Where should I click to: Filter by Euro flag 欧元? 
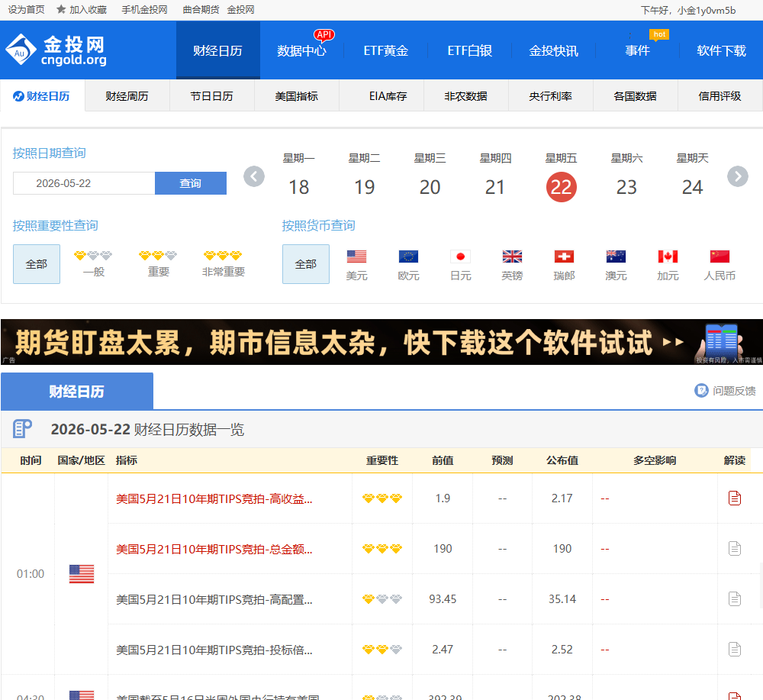click(408, 256)
